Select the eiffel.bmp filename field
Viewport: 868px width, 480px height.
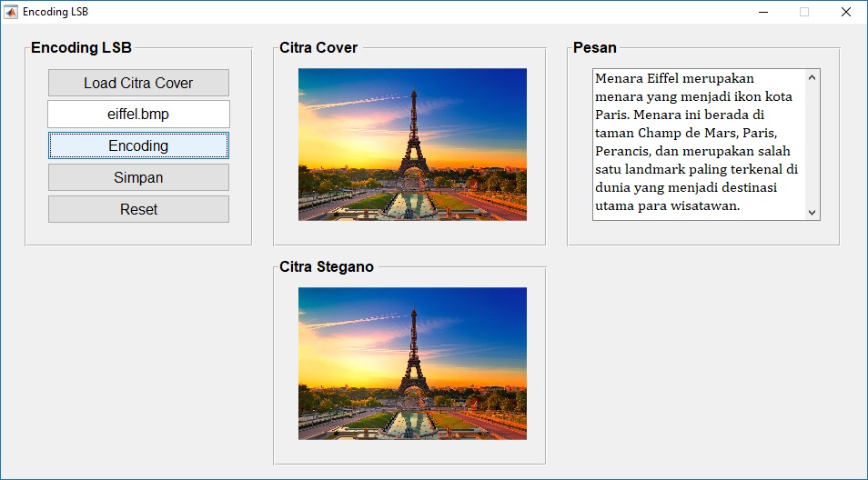[x=138, y=114]
